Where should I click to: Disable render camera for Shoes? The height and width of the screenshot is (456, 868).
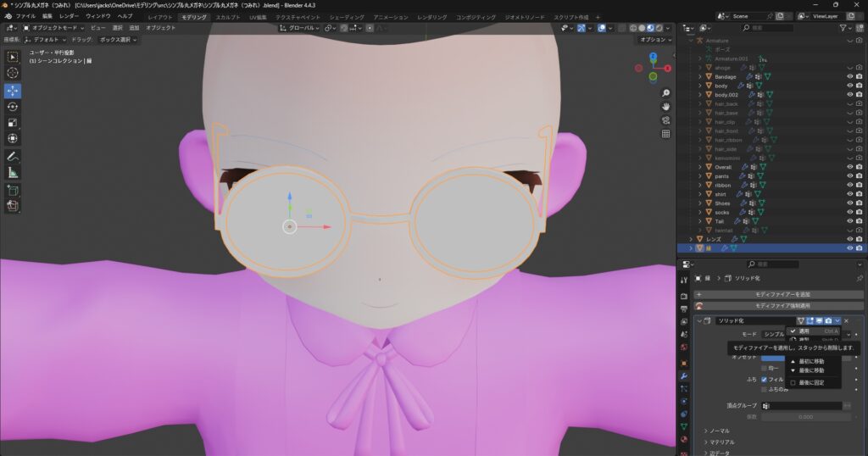pyautogui.click(x=860, y=203)
